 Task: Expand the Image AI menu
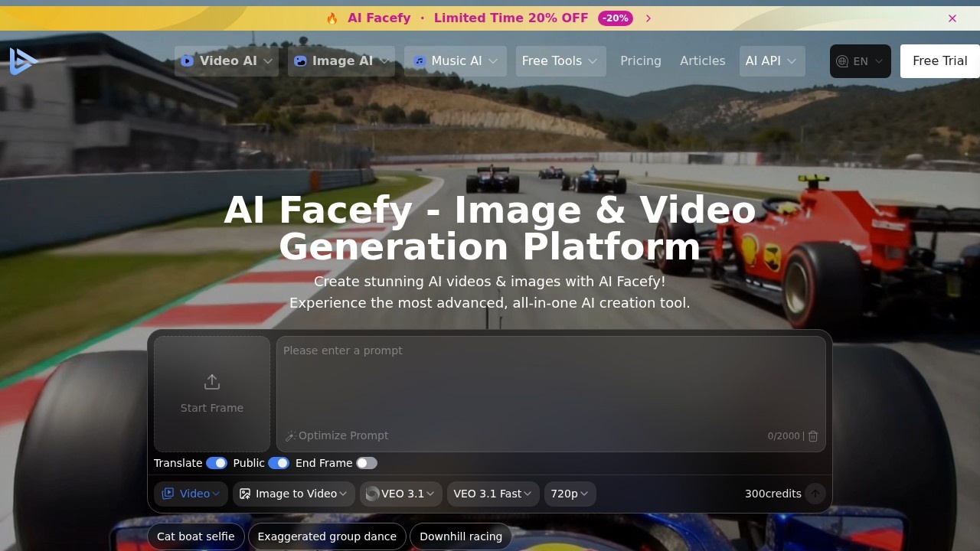pos(341,61)
